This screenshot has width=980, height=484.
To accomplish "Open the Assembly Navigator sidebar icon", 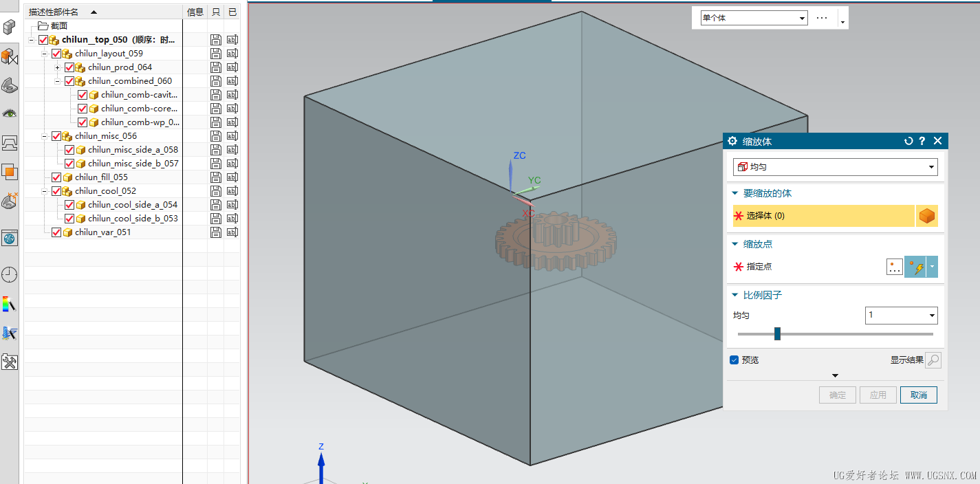I will (9, 27).
